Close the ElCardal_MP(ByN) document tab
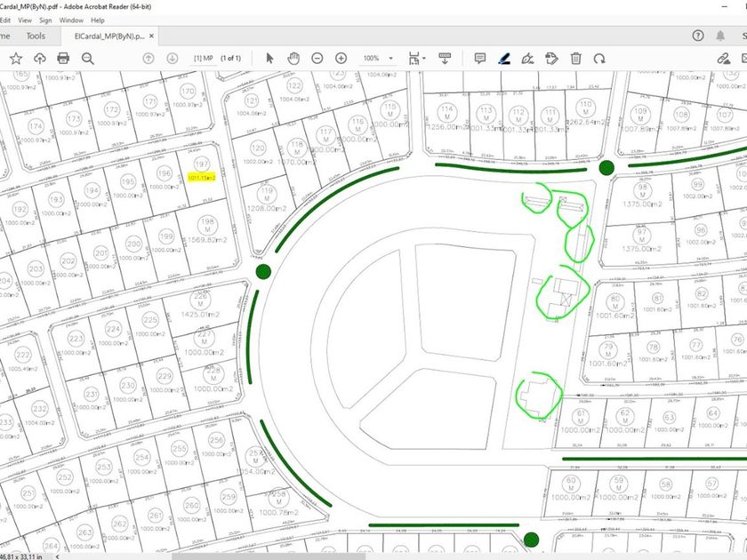Screen dimensions: 747x560 [x=151, y=36]
